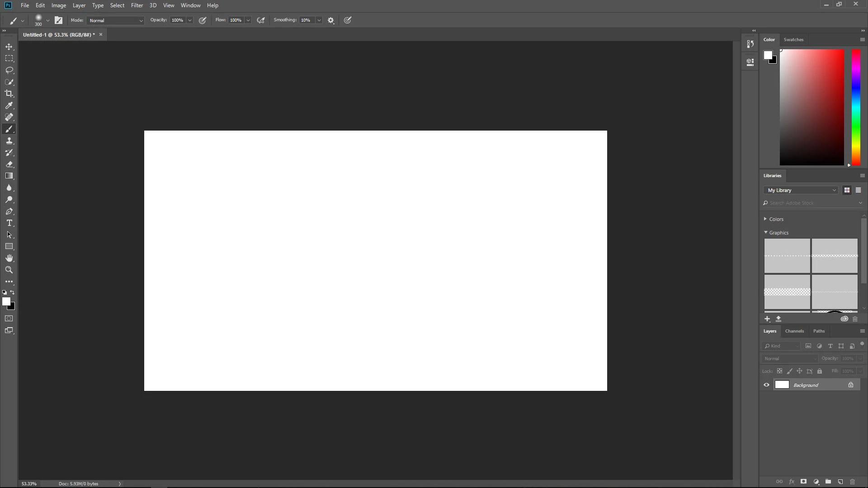
Task: Switch to the Channels tab
Action: 794,331
